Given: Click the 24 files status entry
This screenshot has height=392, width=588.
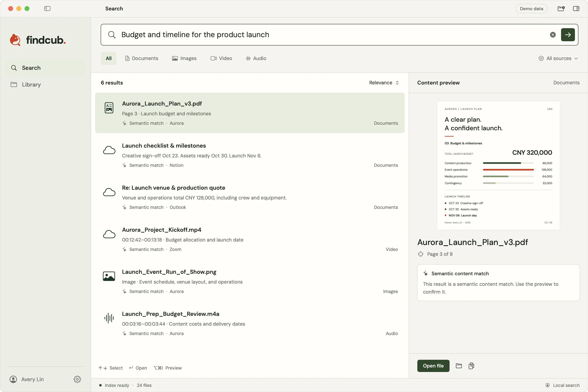Looking at the screenshot, I should [144, 385].
